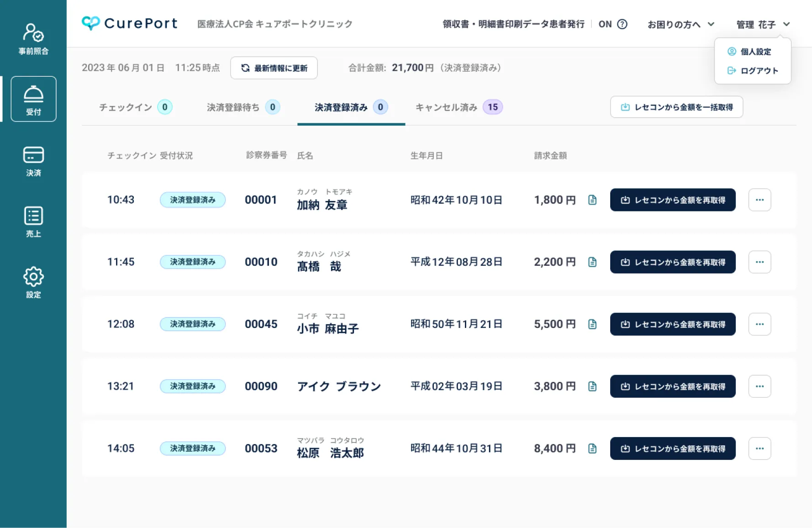Go to the 決済 payment sidebar section

(x=33, y=161)
